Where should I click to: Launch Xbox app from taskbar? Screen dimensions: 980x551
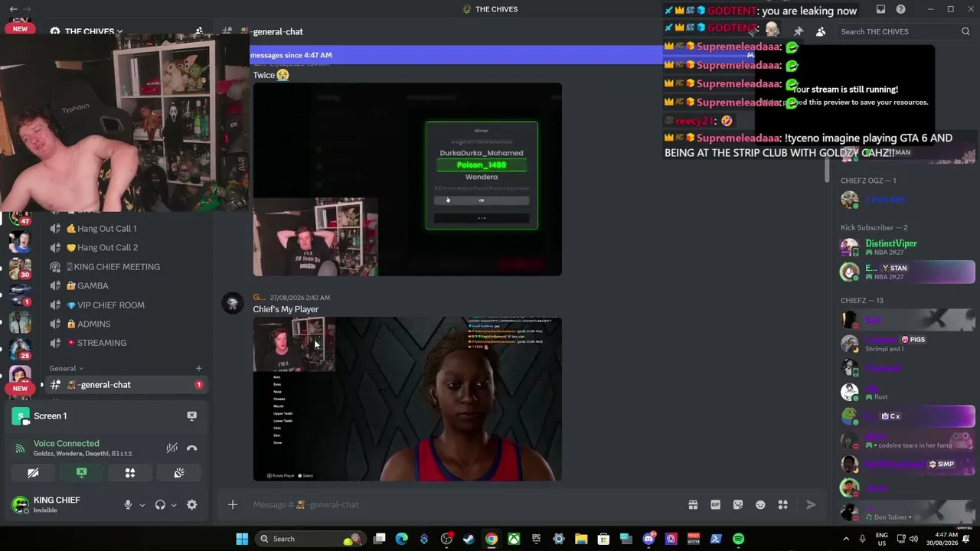514,539
